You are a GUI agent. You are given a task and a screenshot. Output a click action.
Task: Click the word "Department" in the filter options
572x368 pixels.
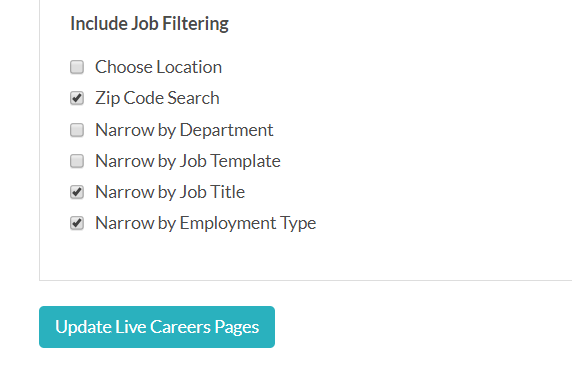227,130
